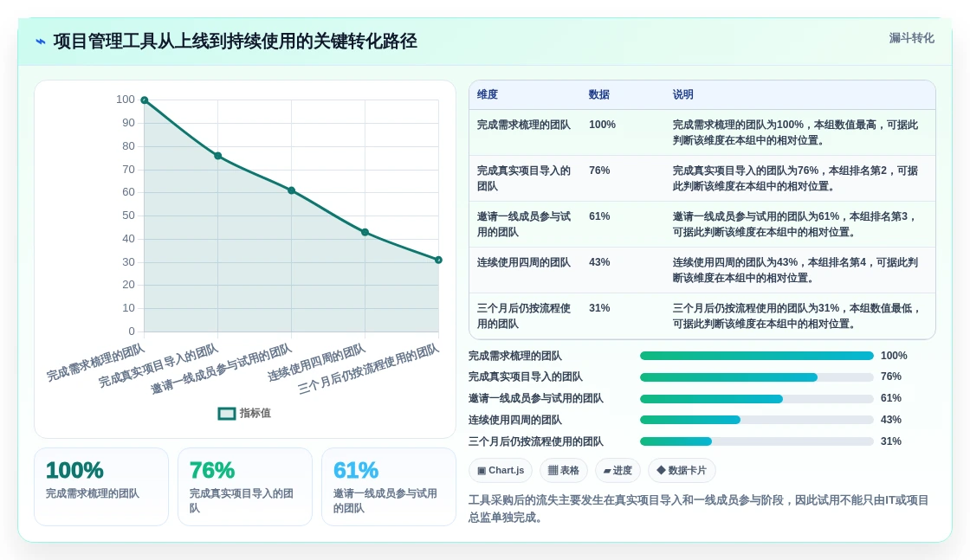Click the 61% value in the table's 数据 column
Screen dimensions: 970x560
[598, 216]
